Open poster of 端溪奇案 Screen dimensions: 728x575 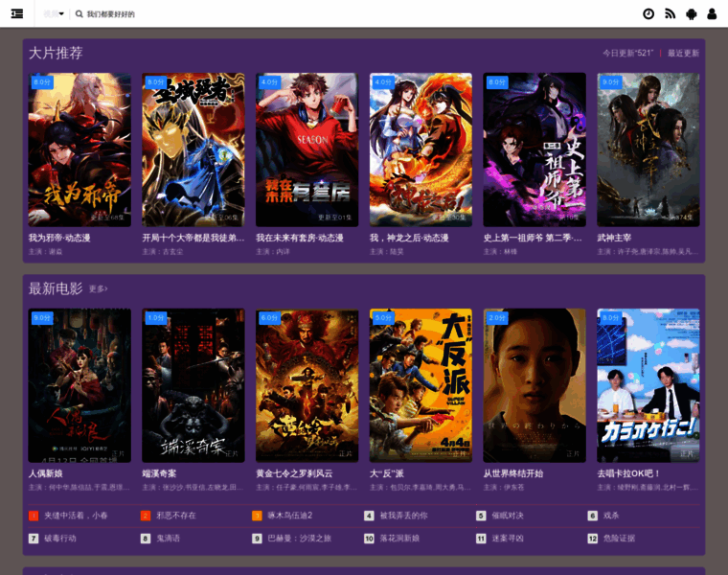(x=193, y=385)
